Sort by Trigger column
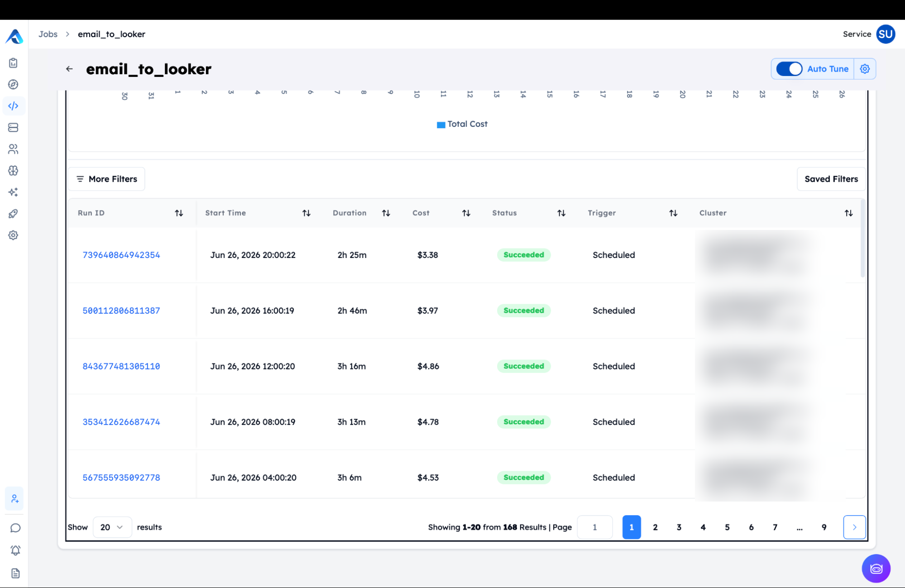The height and width of the screenshot is (588, 905). click(673, 213)
